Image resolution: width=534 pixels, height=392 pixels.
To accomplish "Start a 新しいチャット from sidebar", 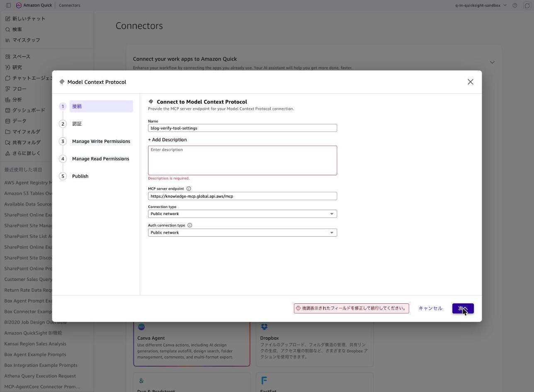I will pyautogui.click(x=26, y=19).
